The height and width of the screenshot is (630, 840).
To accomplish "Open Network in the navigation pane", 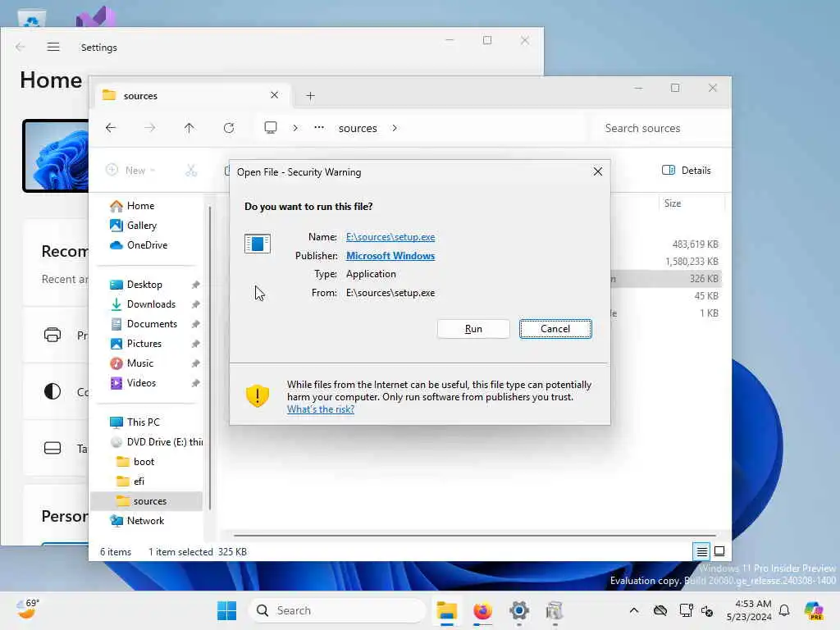I will click(145, 521).
